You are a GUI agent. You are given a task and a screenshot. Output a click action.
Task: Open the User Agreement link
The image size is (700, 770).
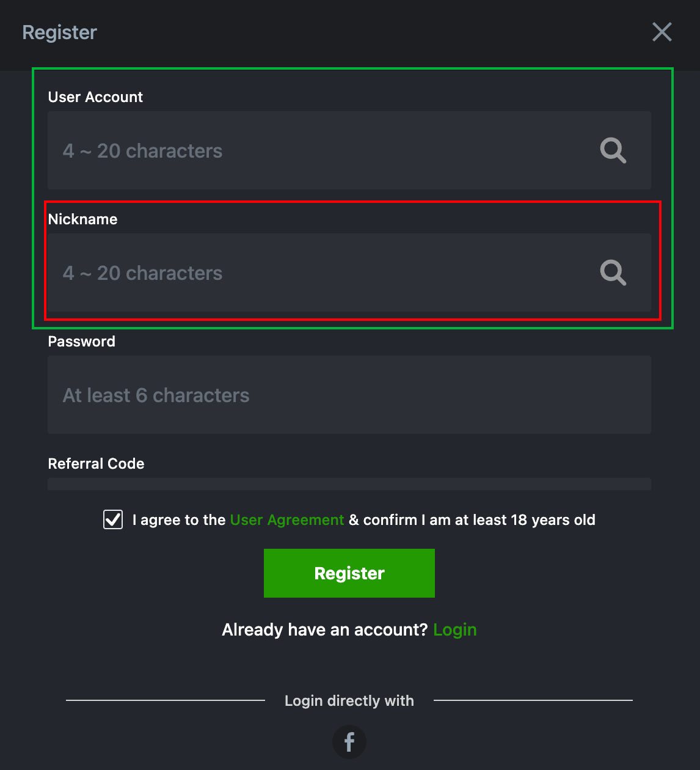click(287, 520)
